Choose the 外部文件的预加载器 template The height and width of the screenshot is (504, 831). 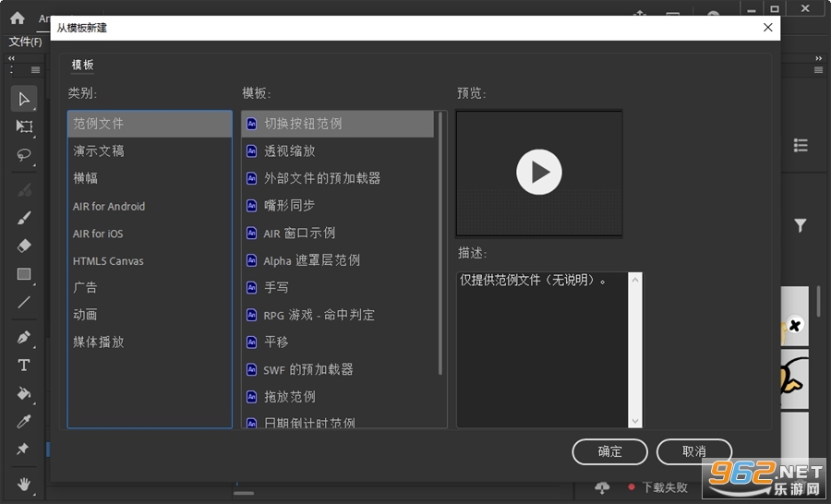(x=338, y=178)
